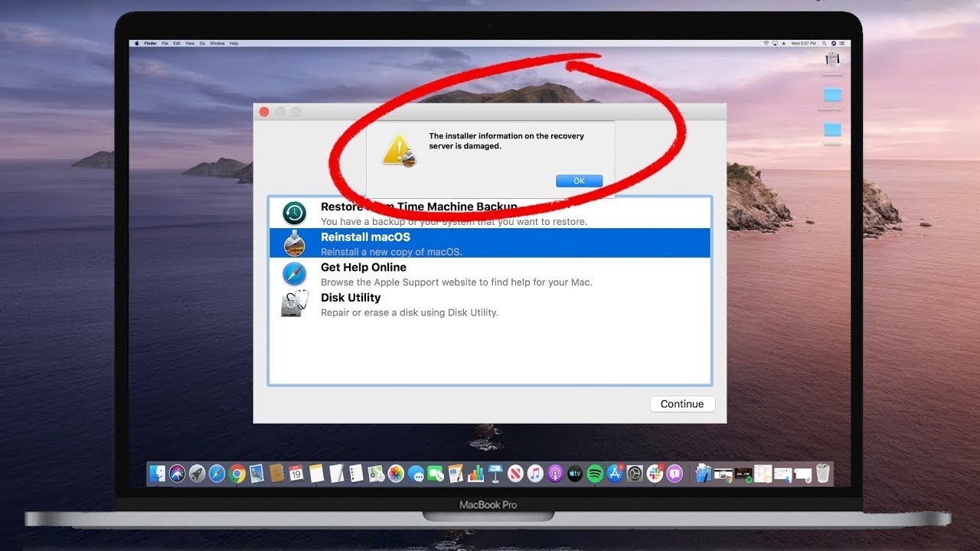The height and width of the screenshot is (551, 980).
Task: Select the Disk Utility option
Action: click(489, 305)
